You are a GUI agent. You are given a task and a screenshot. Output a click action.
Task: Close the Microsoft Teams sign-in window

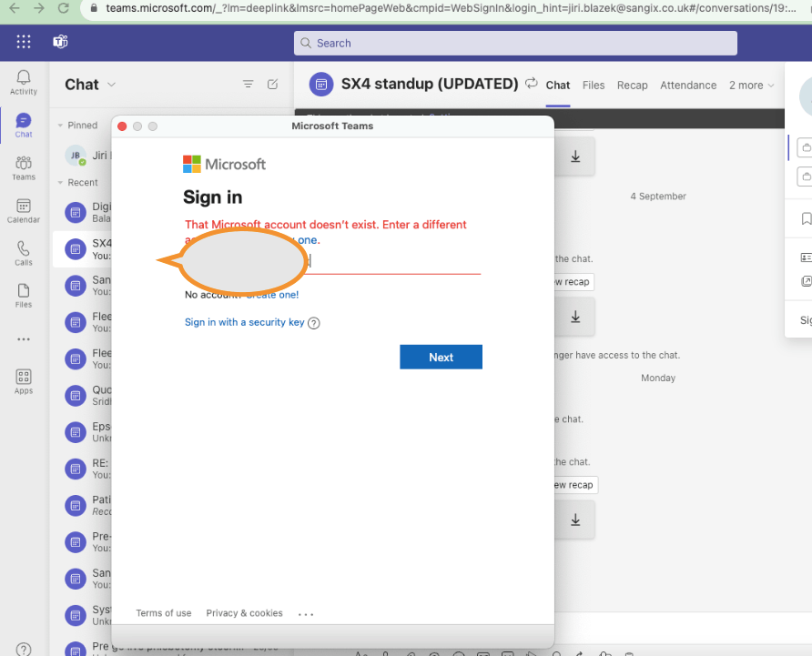point(122,126)
